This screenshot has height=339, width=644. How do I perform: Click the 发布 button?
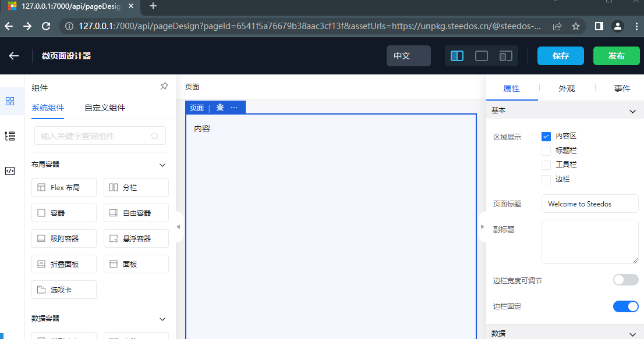point(616,56)
